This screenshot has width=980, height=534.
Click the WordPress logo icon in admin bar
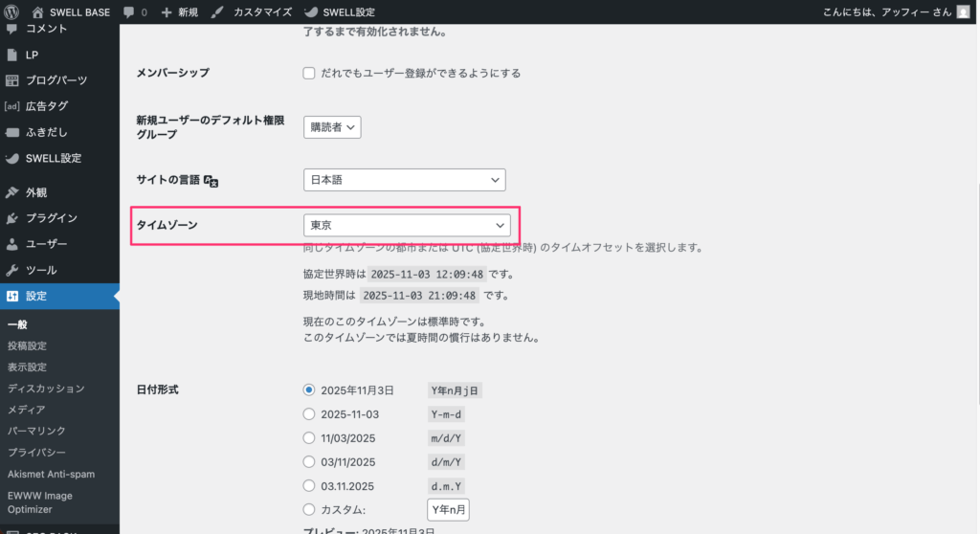[x=11, y=12]
